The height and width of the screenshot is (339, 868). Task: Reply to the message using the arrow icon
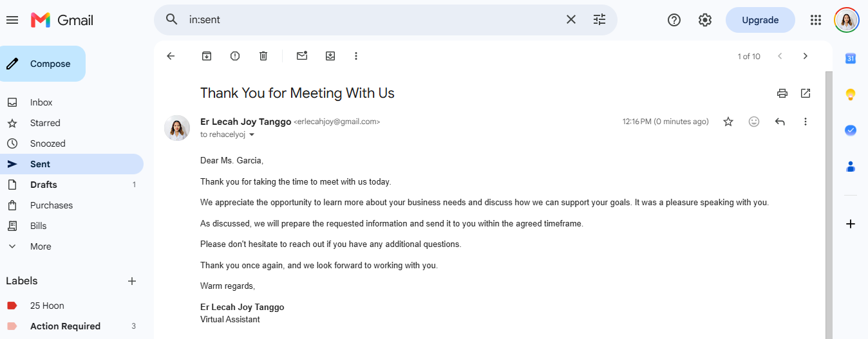780,122
